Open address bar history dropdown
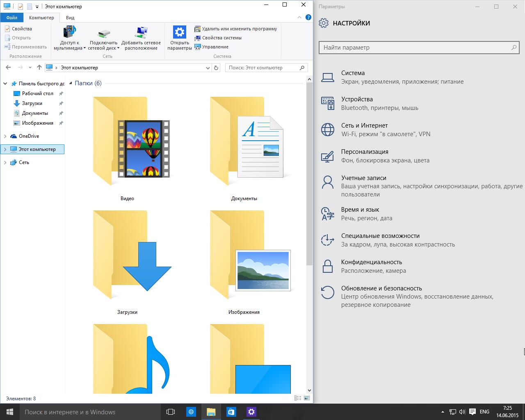 click(208, 68)
